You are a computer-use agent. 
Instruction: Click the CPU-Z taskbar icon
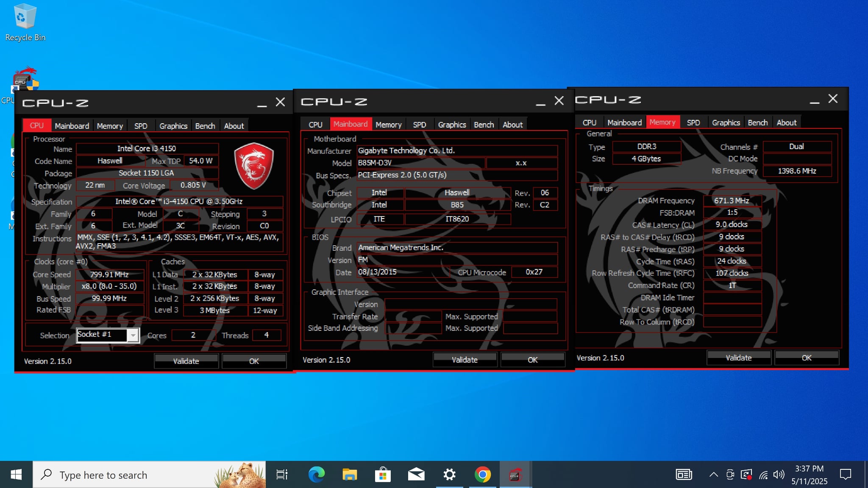(515, 475)
